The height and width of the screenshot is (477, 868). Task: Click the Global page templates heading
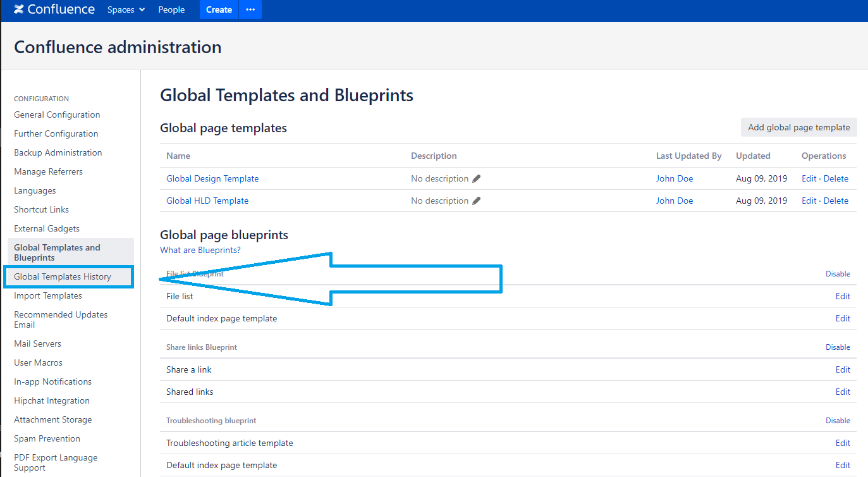(x=223, y=128)
